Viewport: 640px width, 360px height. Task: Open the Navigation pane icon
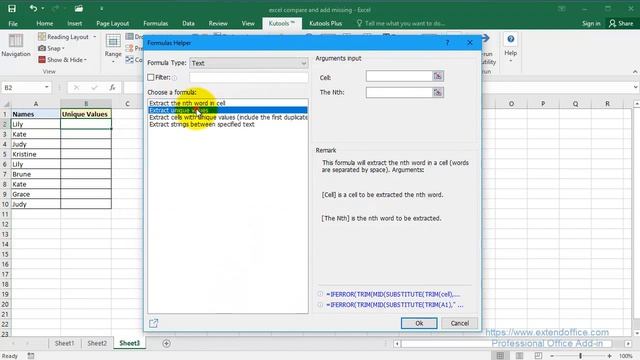[x=16, y=45]
